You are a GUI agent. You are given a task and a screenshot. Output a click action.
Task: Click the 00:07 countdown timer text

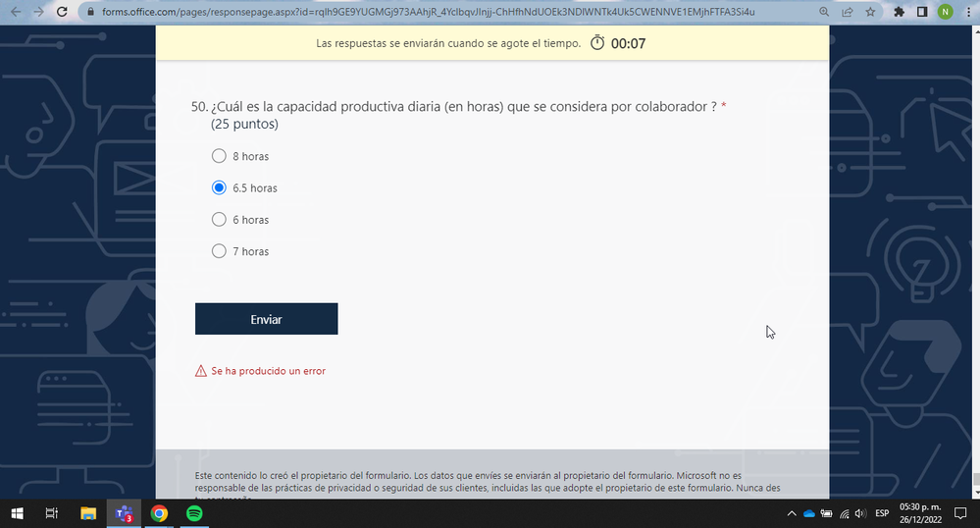point(628,44)
